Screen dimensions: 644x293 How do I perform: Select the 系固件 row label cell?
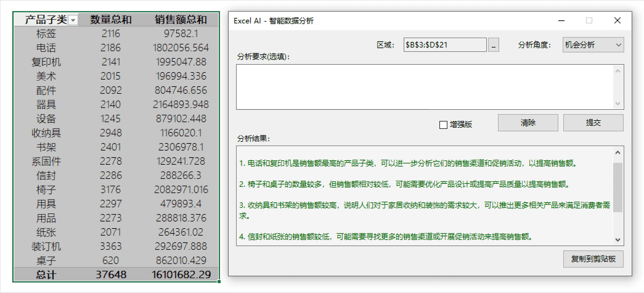tap(46, 161)
